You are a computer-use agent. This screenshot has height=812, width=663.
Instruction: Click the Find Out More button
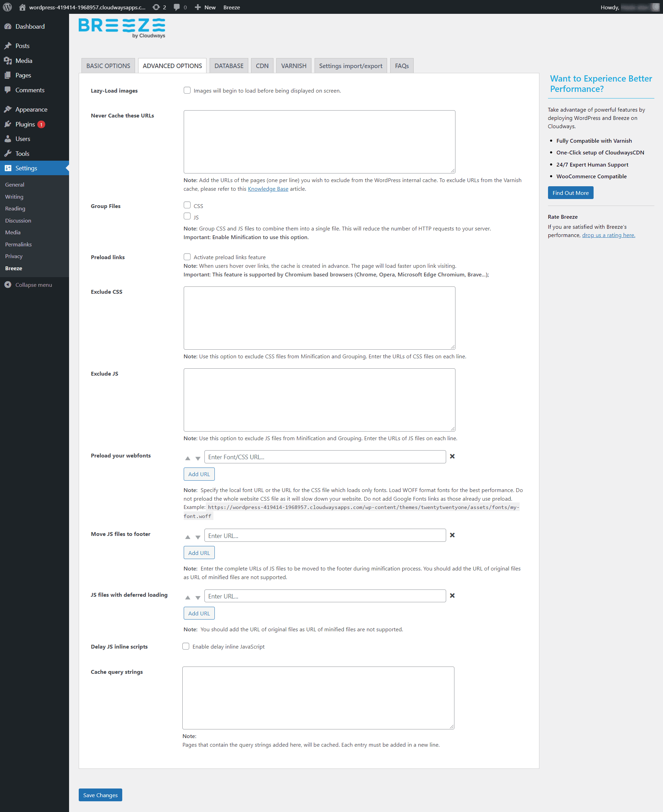570,192
